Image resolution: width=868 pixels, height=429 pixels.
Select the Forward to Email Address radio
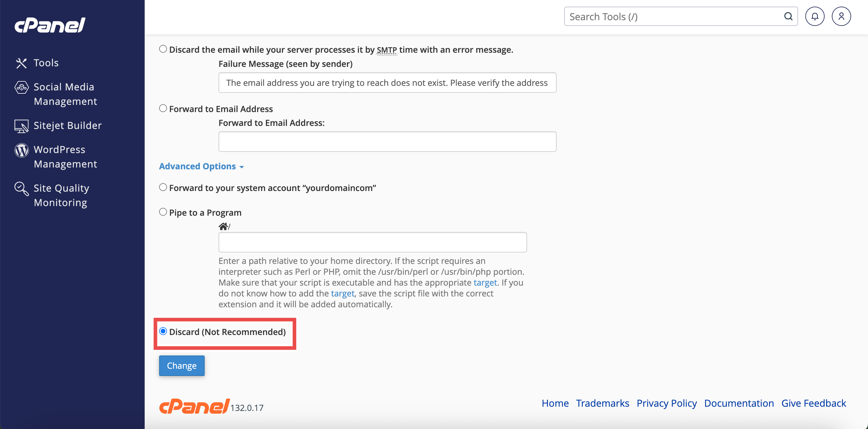[x=163, y=108]
